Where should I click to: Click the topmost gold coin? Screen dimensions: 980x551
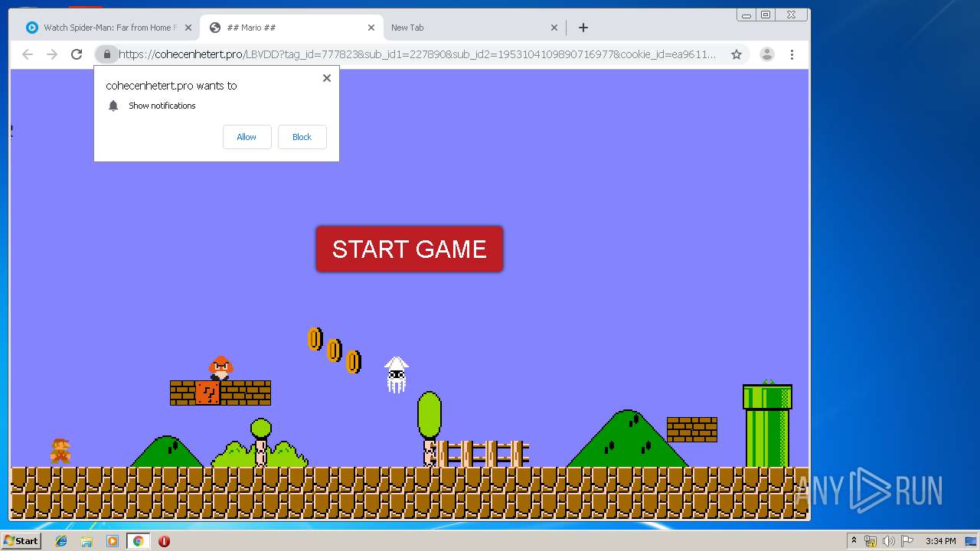315,339
